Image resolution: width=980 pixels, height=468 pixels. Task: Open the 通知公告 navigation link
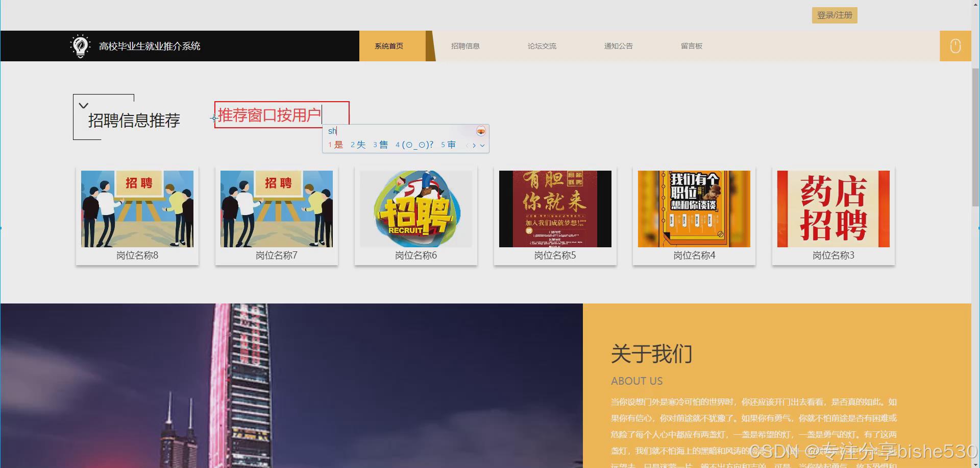tap(618, 45)
